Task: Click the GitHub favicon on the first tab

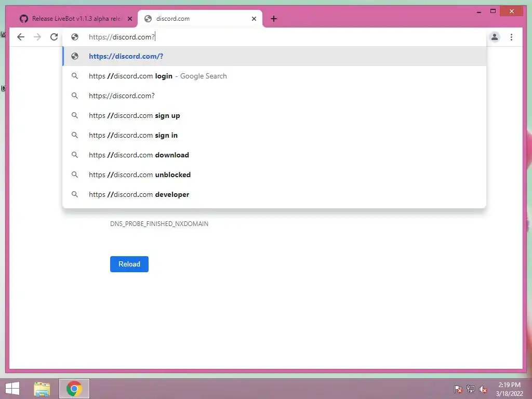Action: [24, 19]
